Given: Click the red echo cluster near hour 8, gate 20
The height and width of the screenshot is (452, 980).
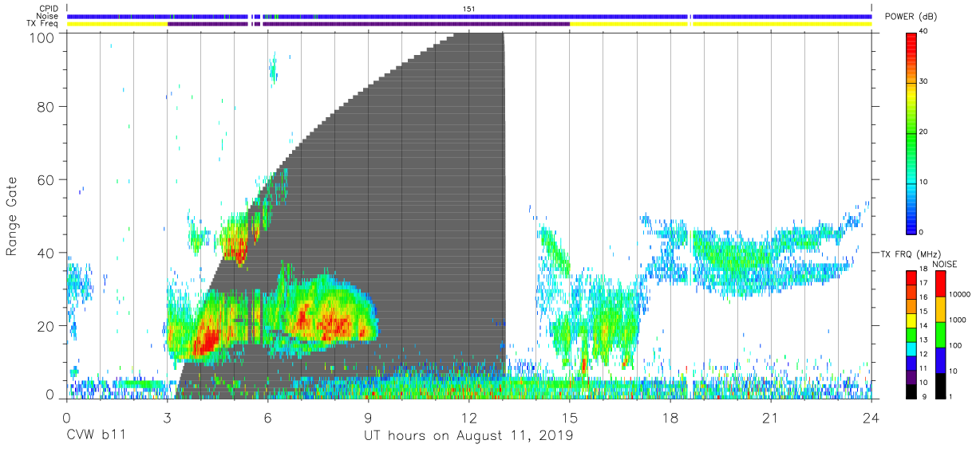Looking at the screenshot, I should [334, 324].
